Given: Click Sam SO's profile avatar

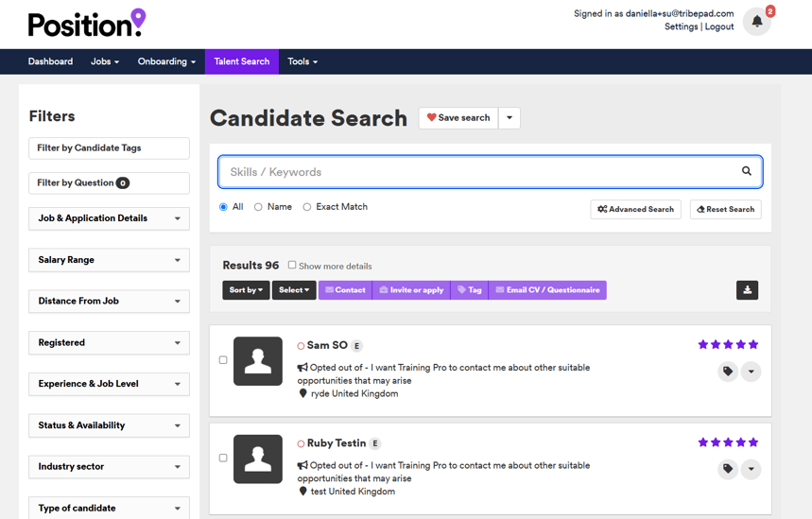Looking at the screenshot, I should [258, 361].
